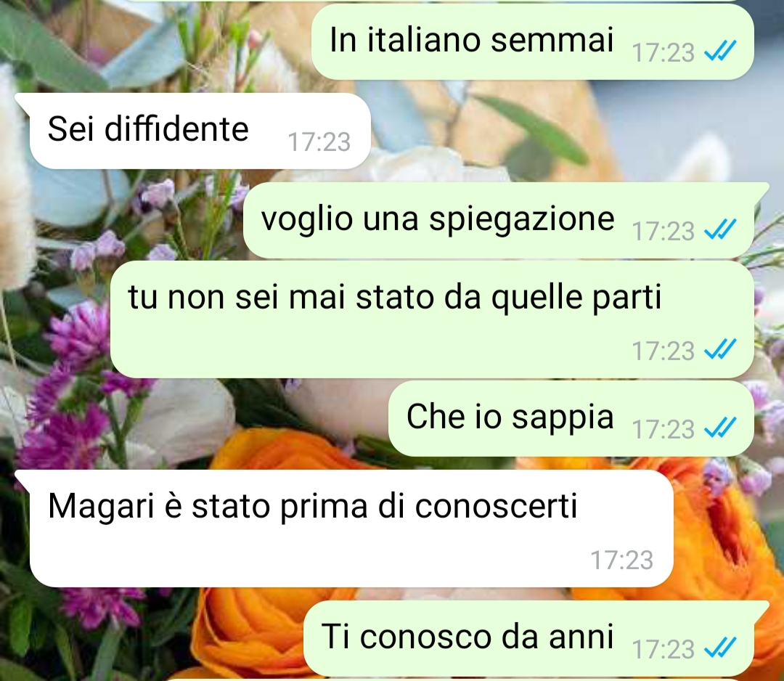Click double ticks on 'Ti conosco da anni'
The height and width of the screenshot is (681, 784).
pos(720,648)
